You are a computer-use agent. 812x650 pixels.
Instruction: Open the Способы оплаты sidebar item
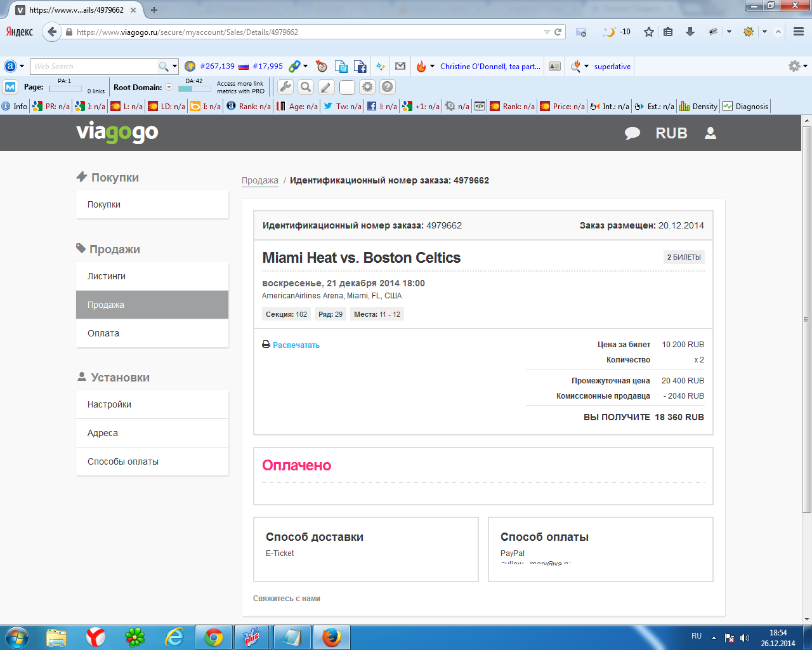[x=152, y=461]
